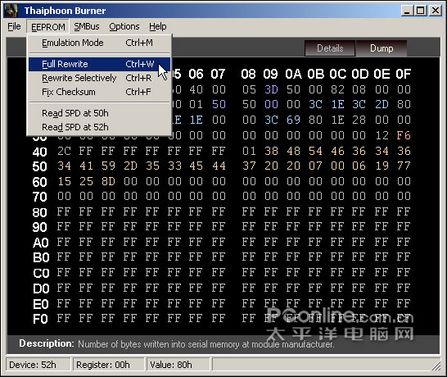Click row offset label 70

tap(40, 197)
